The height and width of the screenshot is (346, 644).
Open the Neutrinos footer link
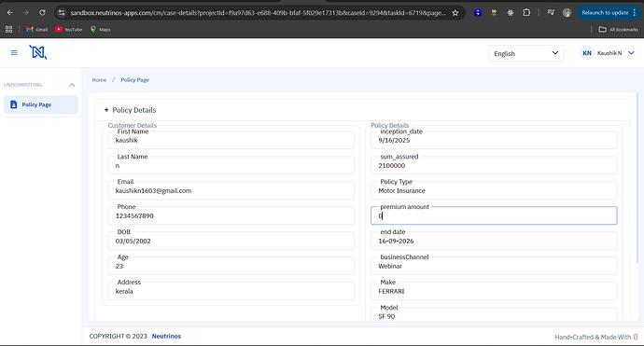coord(166,336)
